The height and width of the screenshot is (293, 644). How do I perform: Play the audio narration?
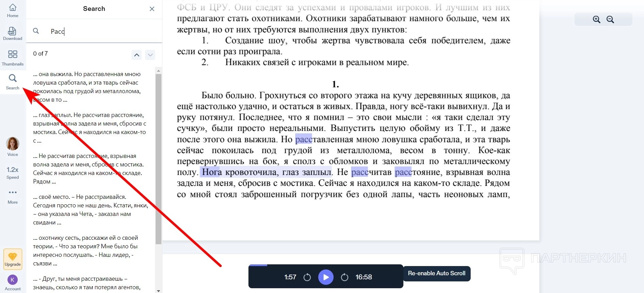tap(326, 277)
